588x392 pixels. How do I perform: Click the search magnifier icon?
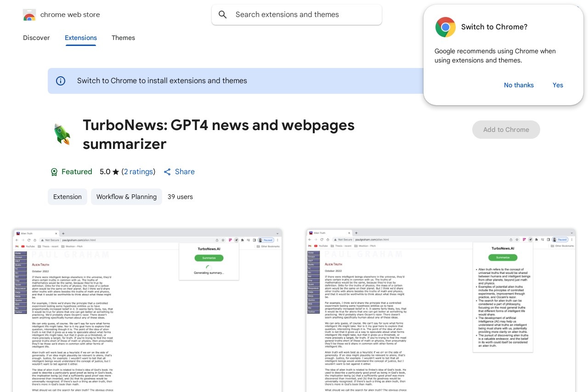click(223, 15)
